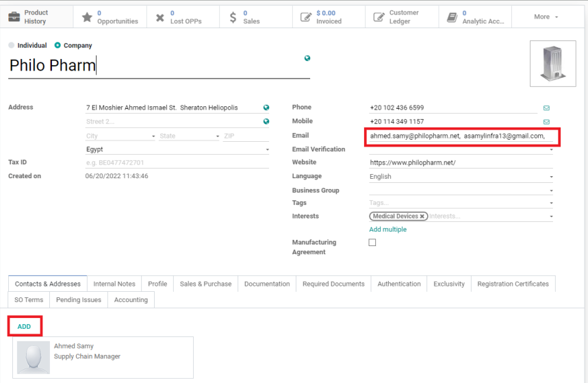Open the Sales & Purchase tab
588x383 pixels.
[x=205, y=284]
